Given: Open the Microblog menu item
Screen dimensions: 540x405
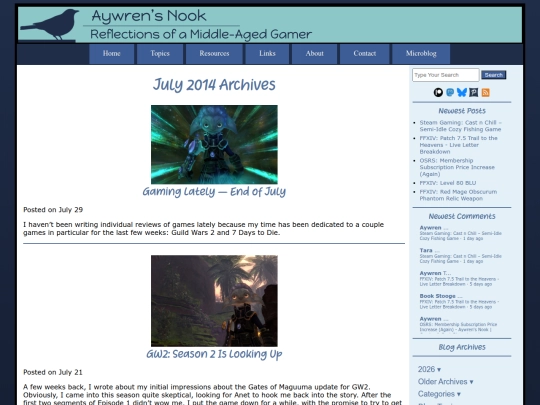Looking at the screenshot, I should (421, 54).
